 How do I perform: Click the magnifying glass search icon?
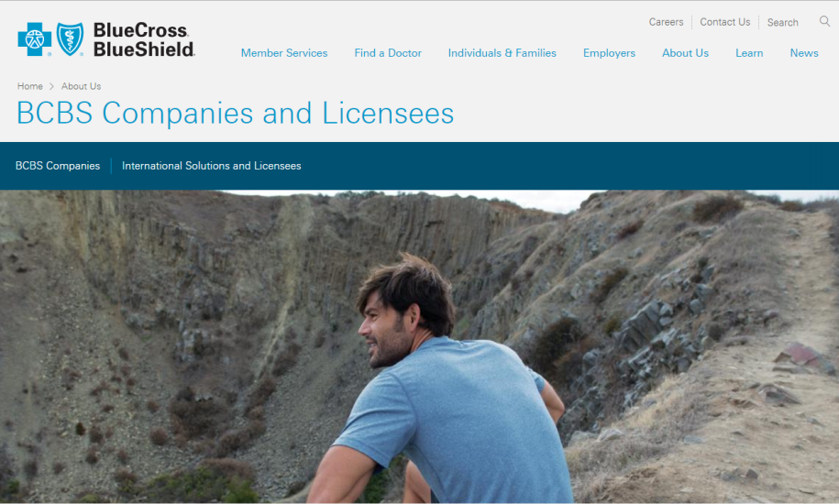[824, 21]
